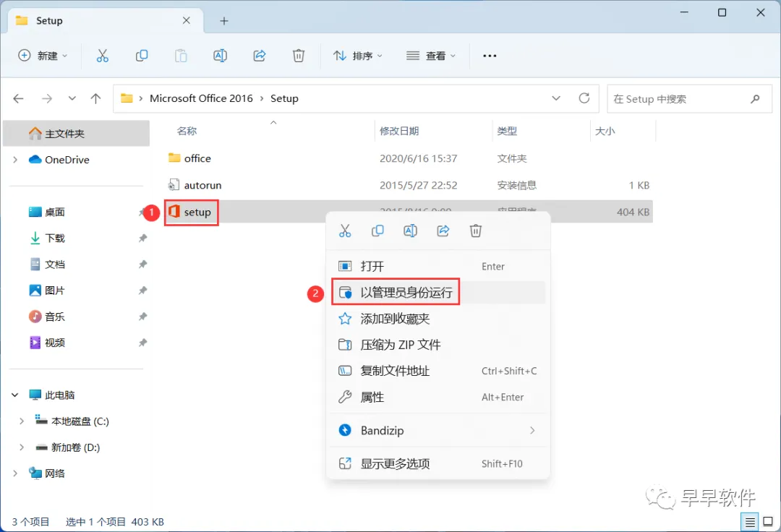
Task: Expand the 本地磁盘 (C:) node
Action: pos(22,421)
